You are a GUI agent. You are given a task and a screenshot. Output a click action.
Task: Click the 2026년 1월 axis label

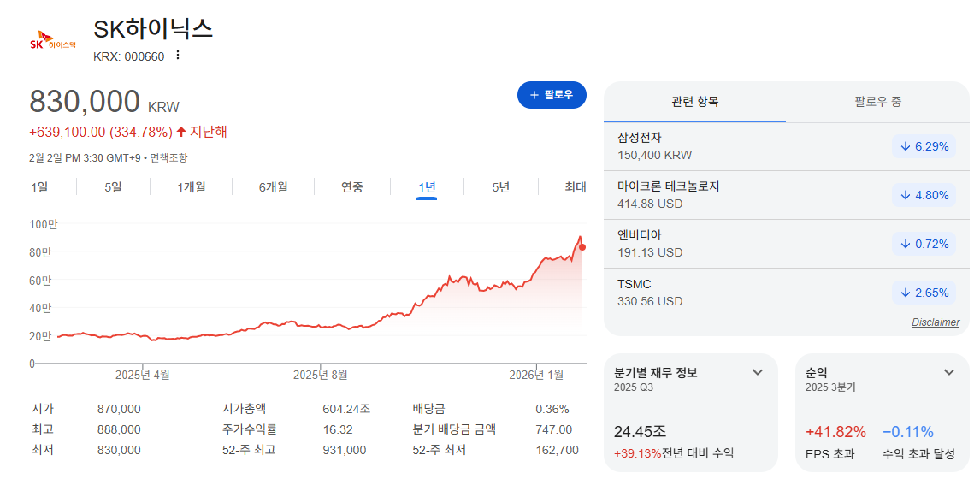tap(536, 376)
